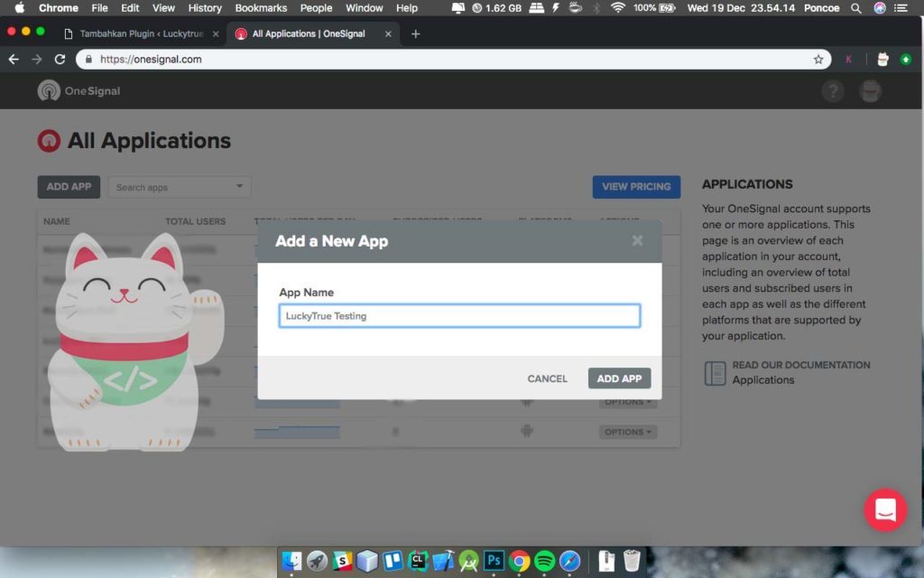Open the Edit menu

click(x=130, y=7)
